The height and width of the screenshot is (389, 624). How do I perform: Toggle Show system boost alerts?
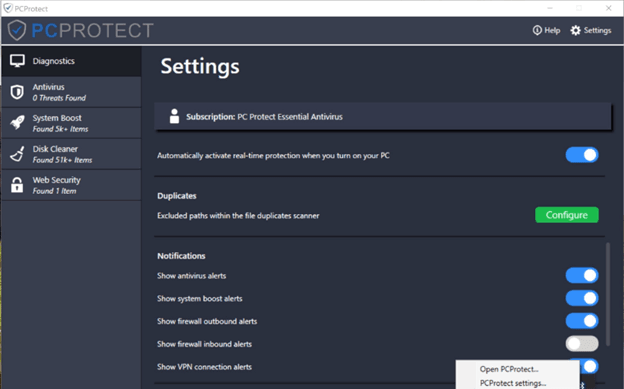click(x=582, y=298)
